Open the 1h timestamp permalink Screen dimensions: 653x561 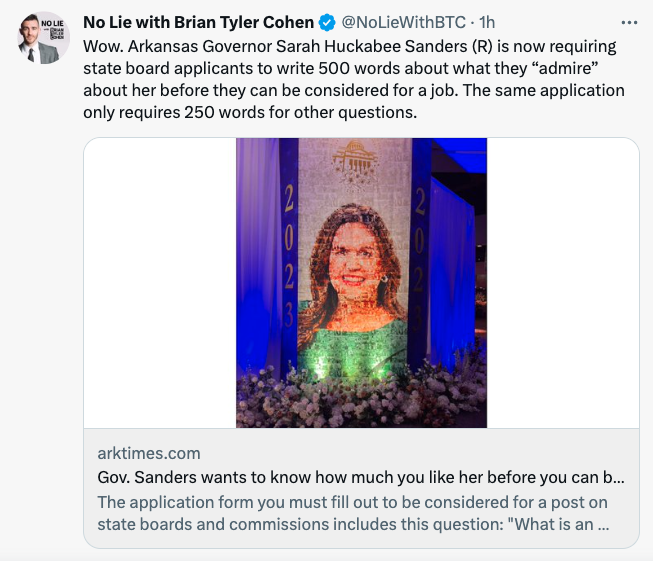[486, 22]
